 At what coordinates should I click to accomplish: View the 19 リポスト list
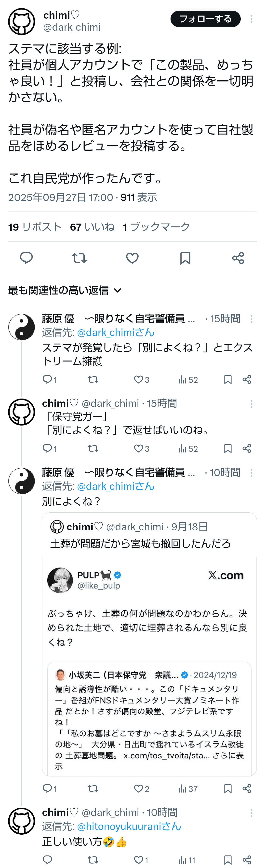pos(35,227)
